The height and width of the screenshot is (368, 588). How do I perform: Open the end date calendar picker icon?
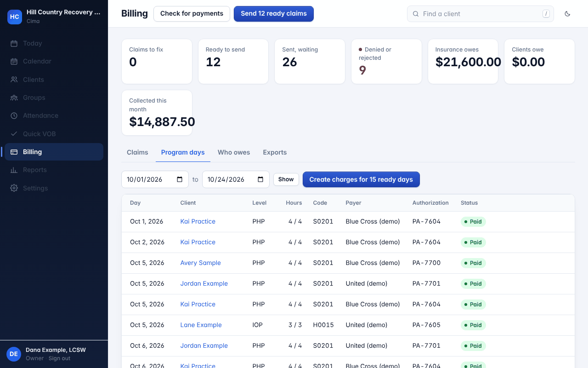pos(260,179)
